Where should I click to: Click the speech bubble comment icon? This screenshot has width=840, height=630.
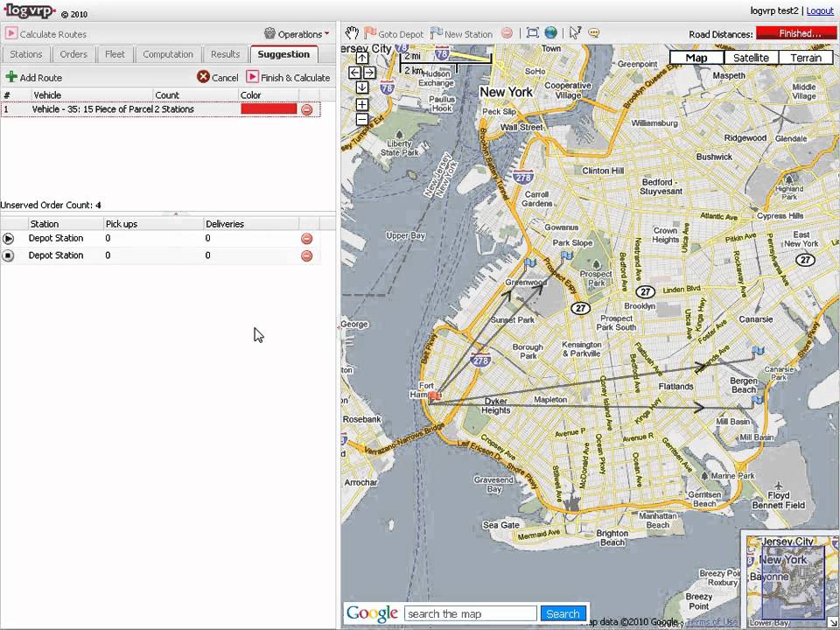(x=593, y=33)
